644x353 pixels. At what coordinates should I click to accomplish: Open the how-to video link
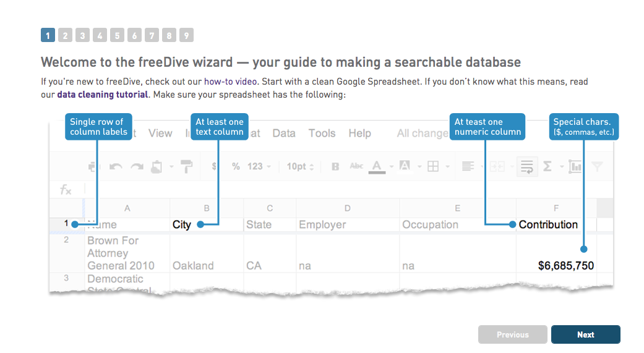click(x=230, y=82)
